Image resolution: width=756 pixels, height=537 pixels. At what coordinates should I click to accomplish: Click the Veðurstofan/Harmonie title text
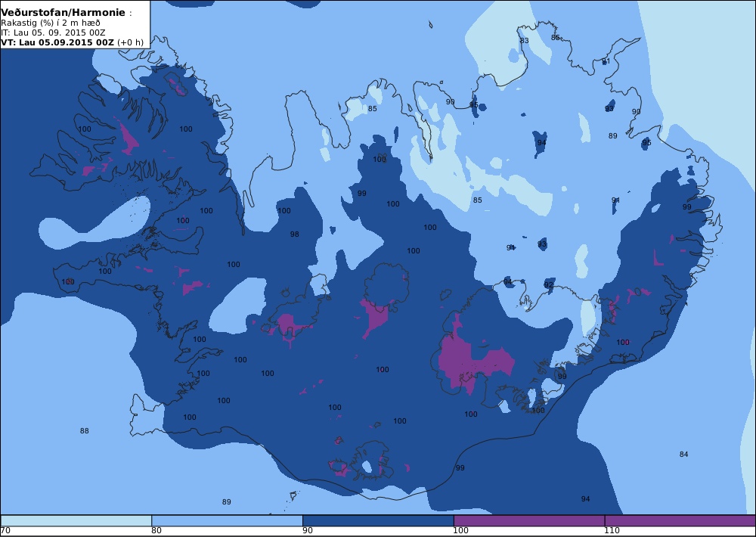64,13
